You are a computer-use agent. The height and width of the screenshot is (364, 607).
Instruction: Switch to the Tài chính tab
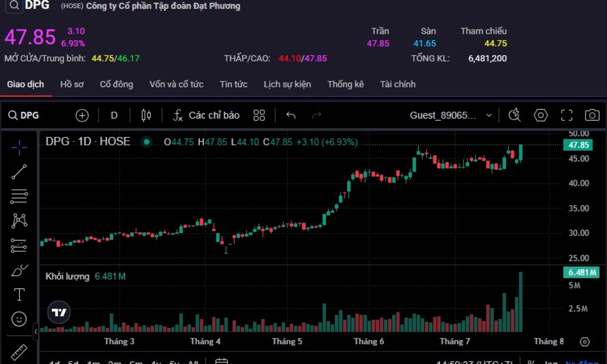(x=398, y=84)
